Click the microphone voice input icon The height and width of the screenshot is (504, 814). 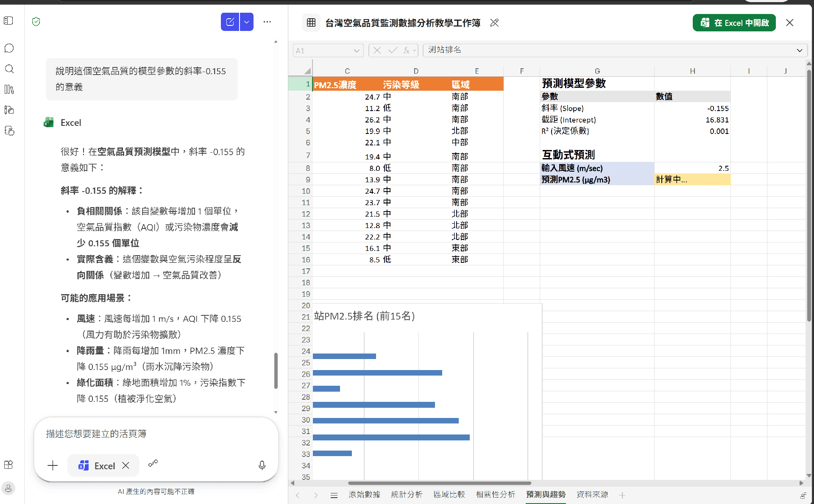tap(262, 465)
